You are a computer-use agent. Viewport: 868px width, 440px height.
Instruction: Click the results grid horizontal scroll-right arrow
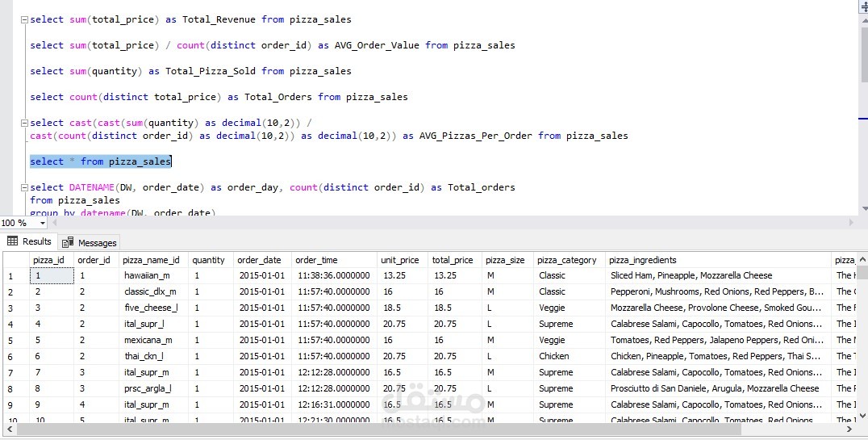[x=850, y=429]
